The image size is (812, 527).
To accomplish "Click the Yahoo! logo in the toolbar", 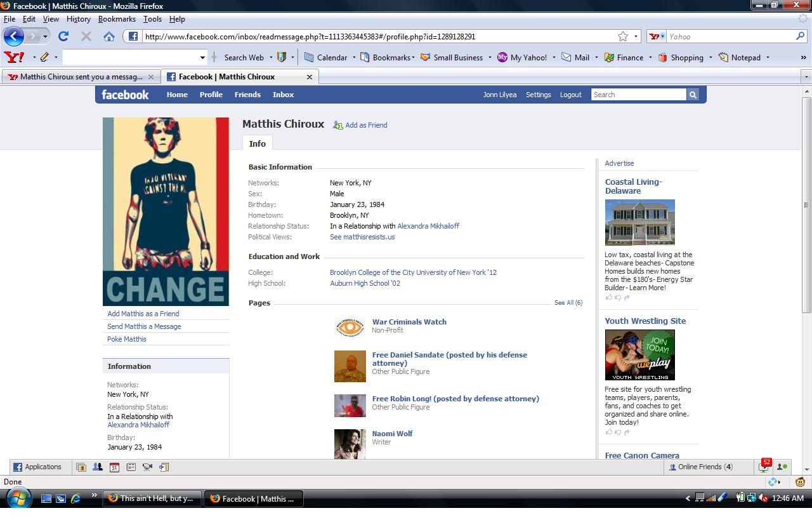I will pyautogui.click(x=14, y=57).
